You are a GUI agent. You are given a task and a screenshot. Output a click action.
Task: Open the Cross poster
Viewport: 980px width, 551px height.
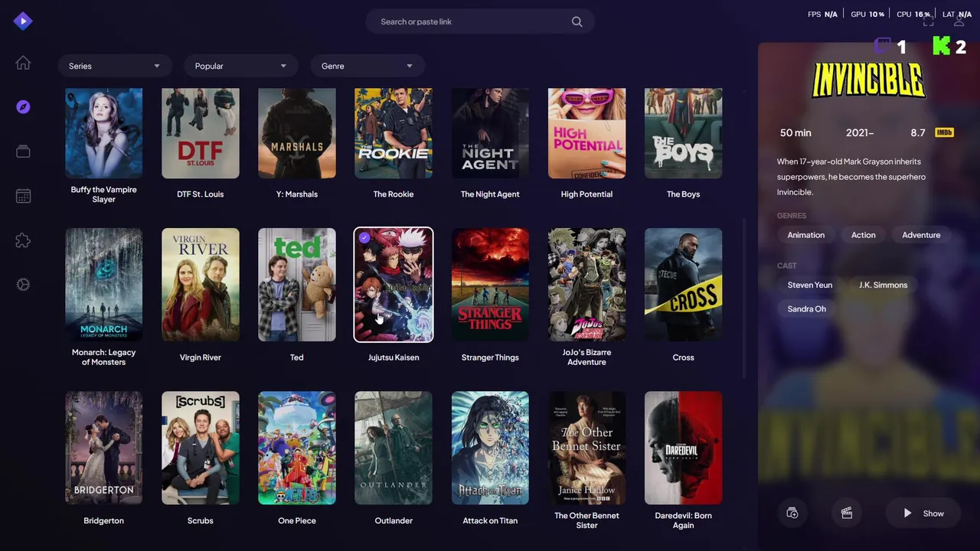click(683, 285)
